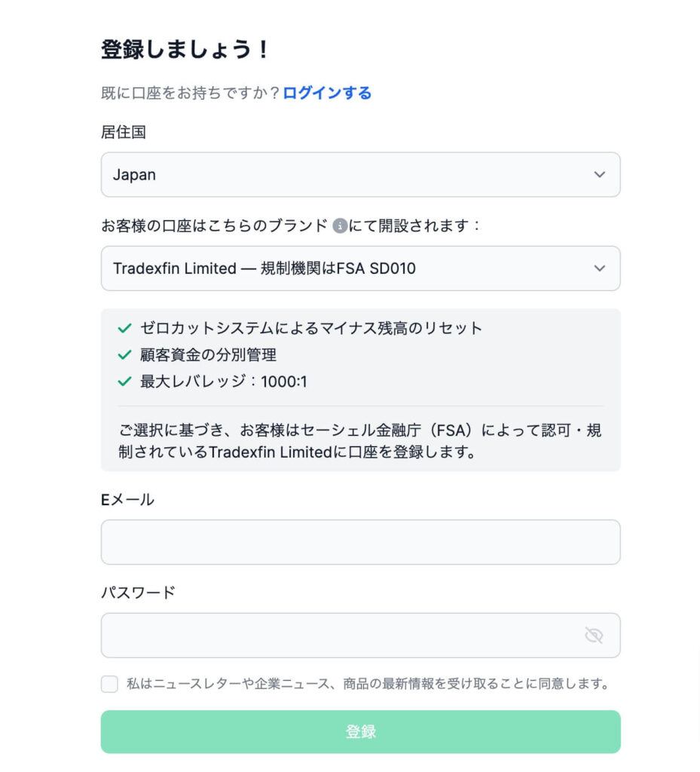
Task: Click the chevron on the brand selector
Action: pos(600,268)
